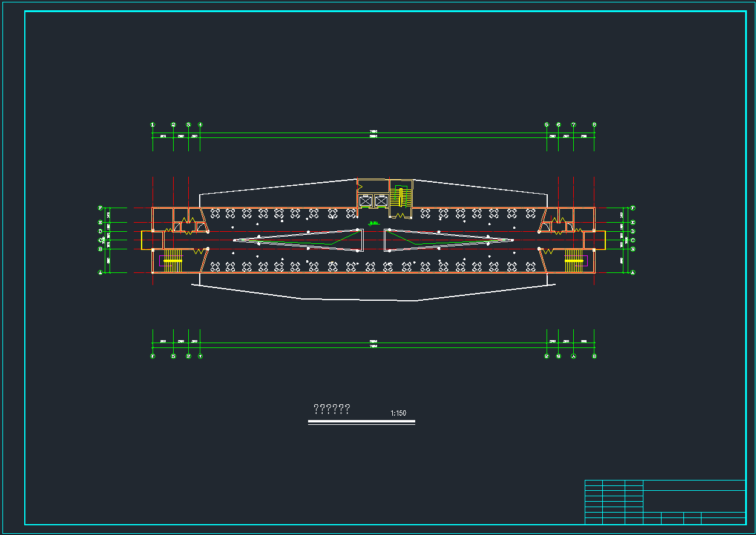Select grid axis bubble A on the left side
Screen dimensions: 756x535
[x=100, y=273]
